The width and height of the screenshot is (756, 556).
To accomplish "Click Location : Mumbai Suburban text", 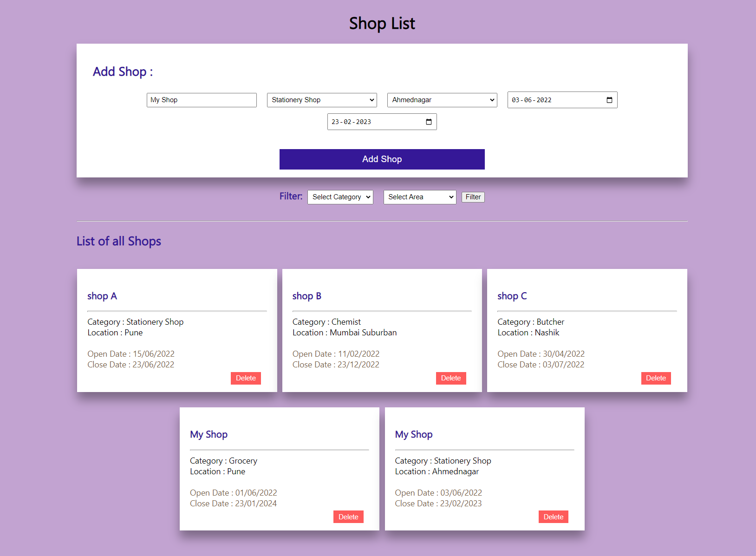I will pos(345,333).
